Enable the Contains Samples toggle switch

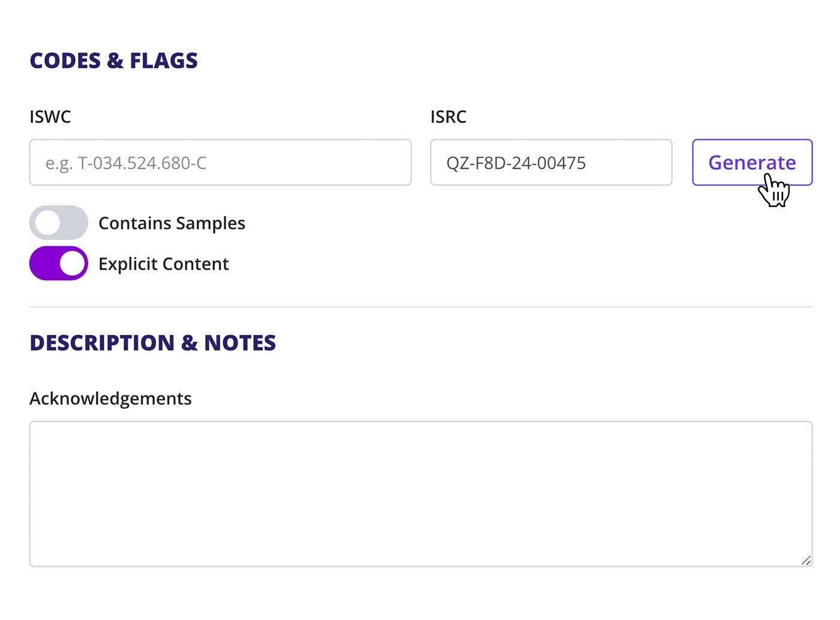pyautogui.click(x=58, y=223)
